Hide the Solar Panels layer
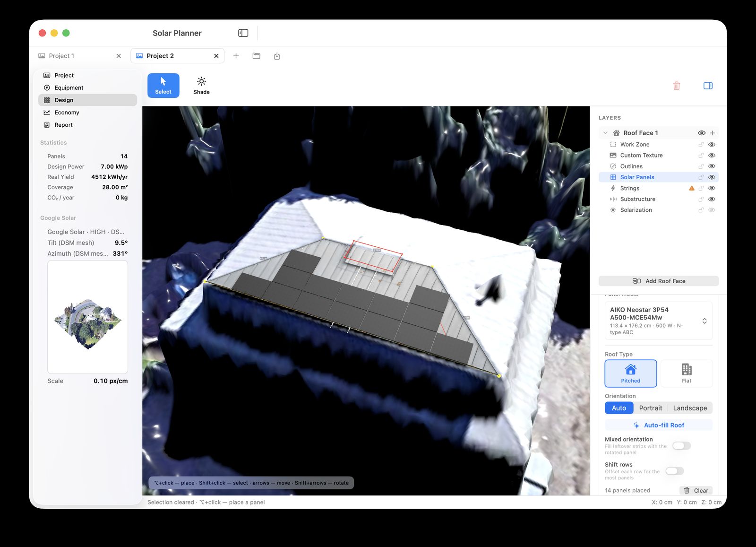756x547 pixels. (x=712, y=177)
